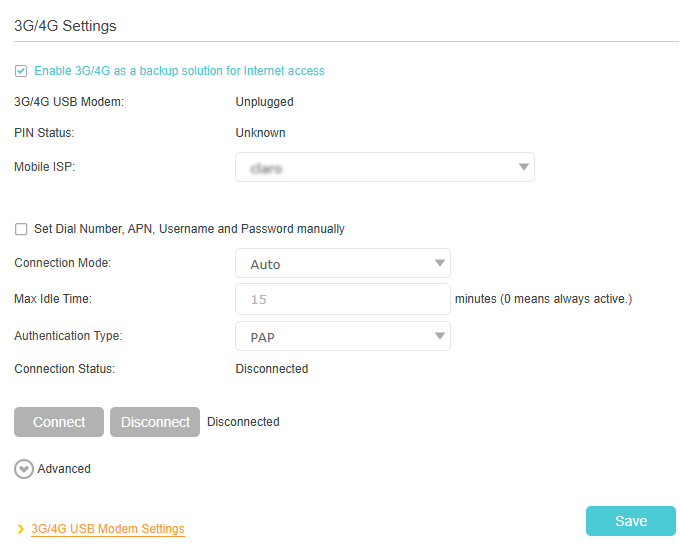680x557 pixels.
Task: Click the 'Unplugged' modem status text
Action: (x=265, y=102)
